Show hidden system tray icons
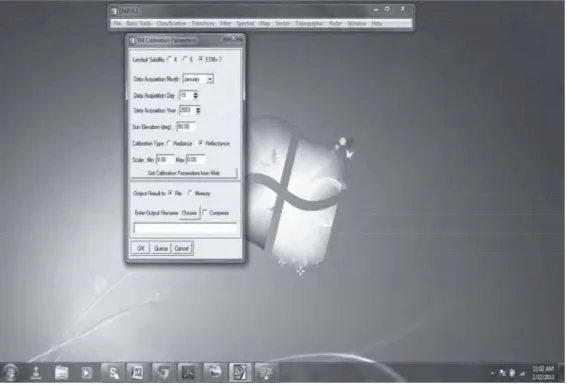This screenshot has width=567, height=385. 492,373
